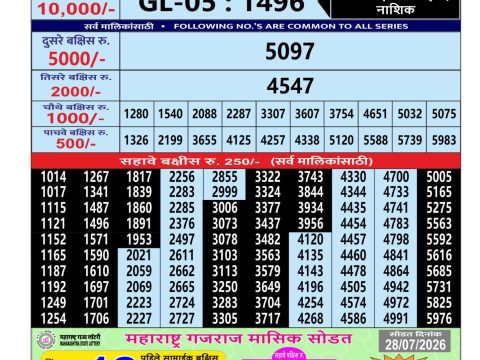Select sixth prize number 1953

click(139, 239)
